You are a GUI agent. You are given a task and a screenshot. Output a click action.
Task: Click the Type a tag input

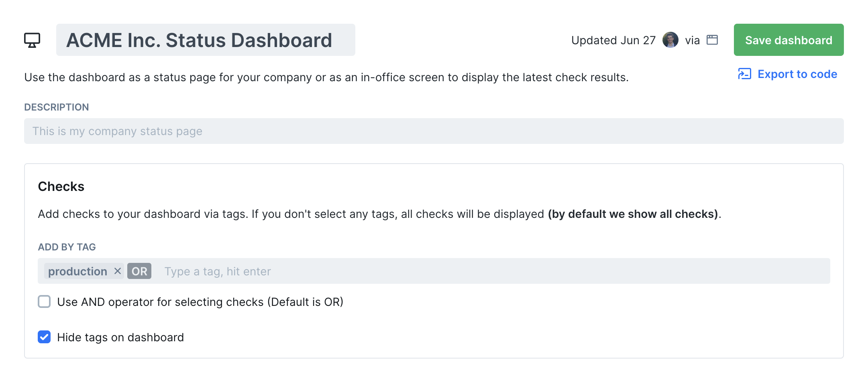pyautogui.click(x=490, y=271)
